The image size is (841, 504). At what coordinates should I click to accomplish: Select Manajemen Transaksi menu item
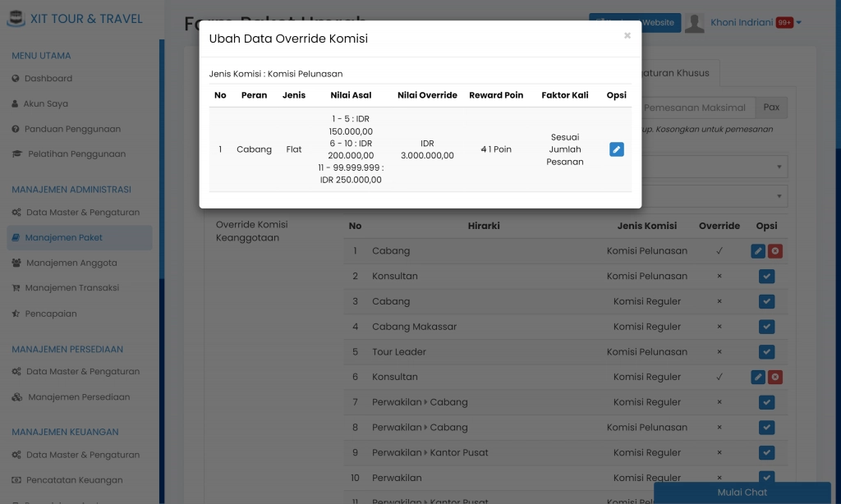pyautogui.click(x=72, y=288)
